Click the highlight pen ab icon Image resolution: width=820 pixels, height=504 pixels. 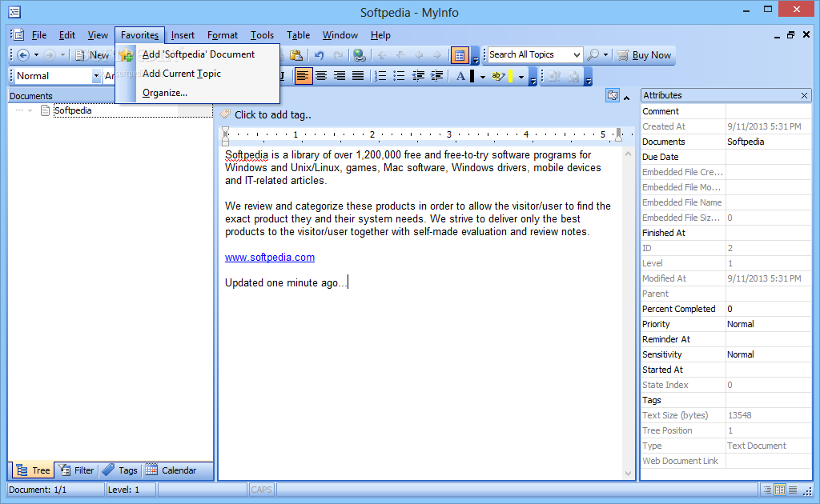coord(498,76)
